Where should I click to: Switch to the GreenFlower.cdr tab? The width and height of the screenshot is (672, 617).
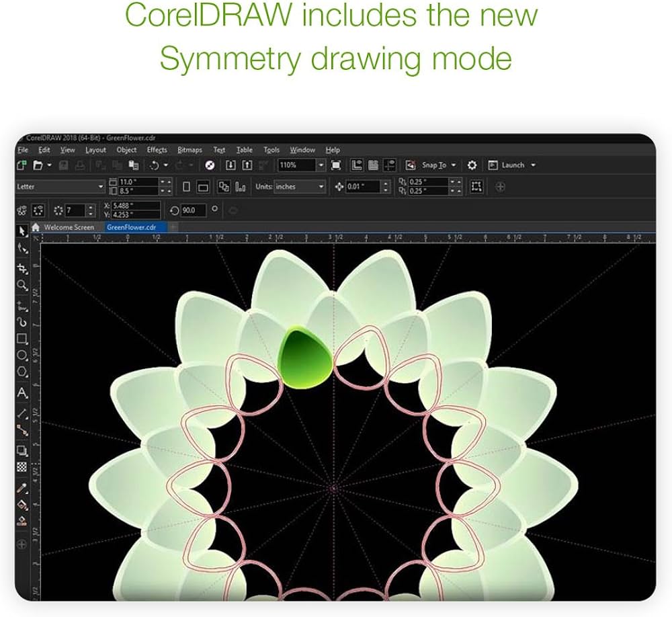click(132, 227)
